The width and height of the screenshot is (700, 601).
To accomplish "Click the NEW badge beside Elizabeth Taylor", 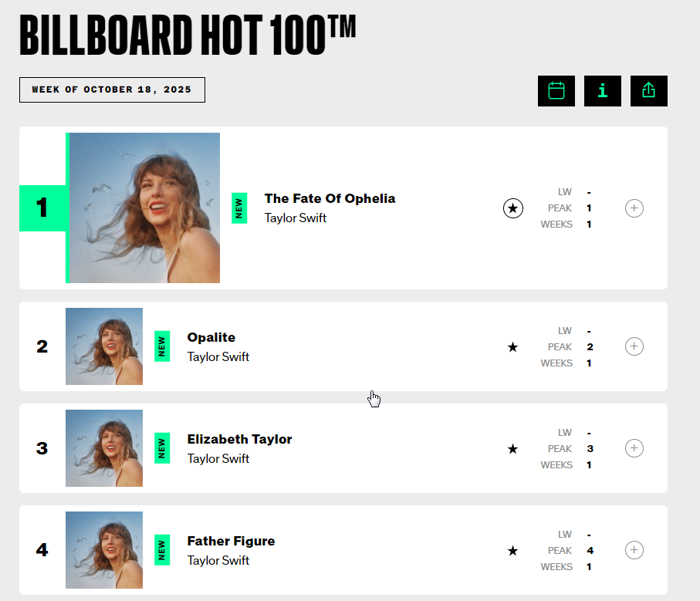I will coord(162,448).
